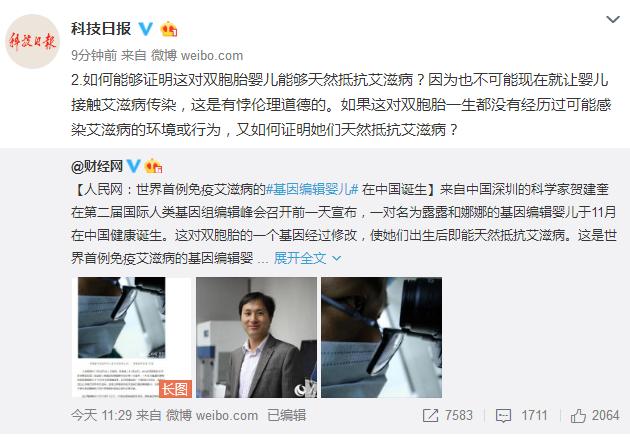Visit the @财经网 account link
The width and height of the screenshot is (630, 437).
pos(97,166)
